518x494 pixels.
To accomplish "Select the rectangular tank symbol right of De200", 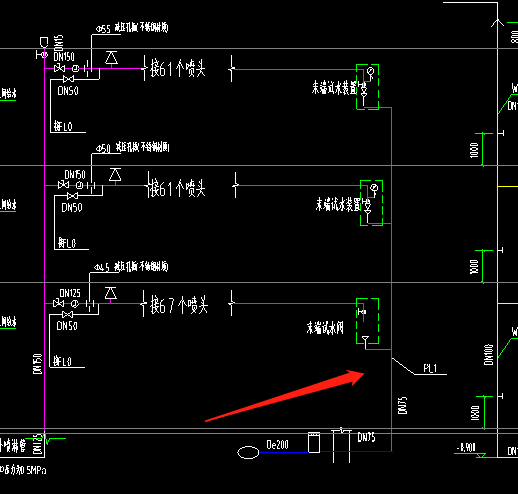I will point(314,442).
